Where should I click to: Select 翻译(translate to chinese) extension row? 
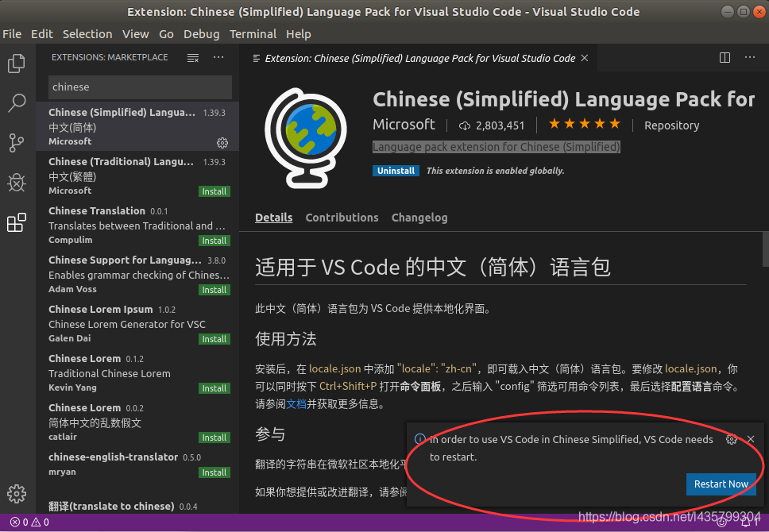coord(137,506)
